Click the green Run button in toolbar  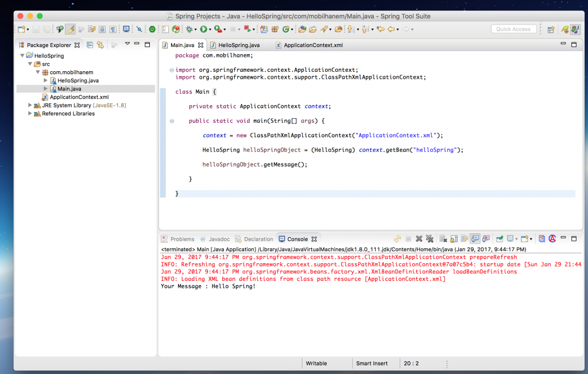(x=203, y=29)
